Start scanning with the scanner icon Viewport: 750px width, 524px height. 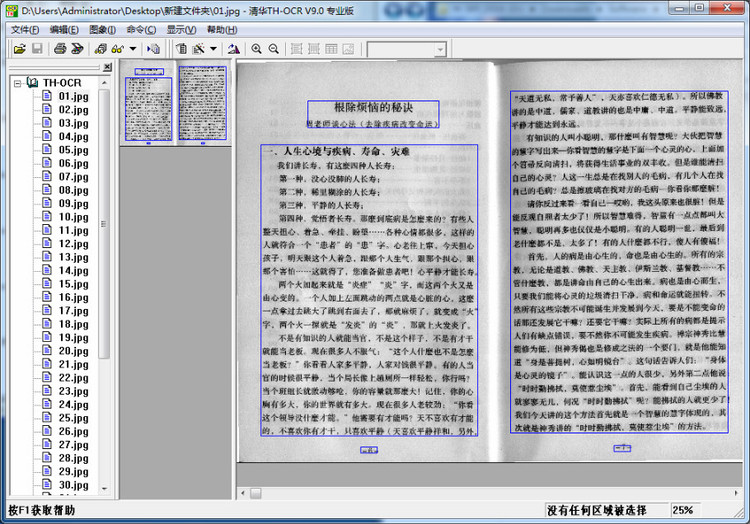click(60, 49)
